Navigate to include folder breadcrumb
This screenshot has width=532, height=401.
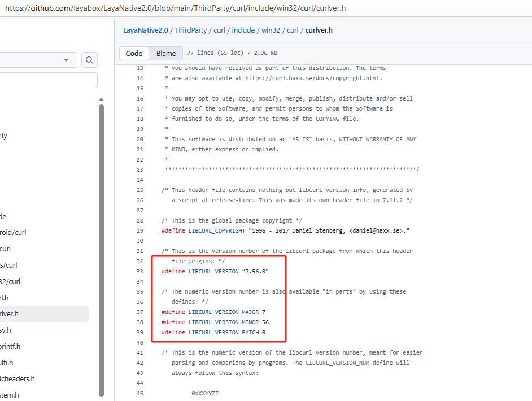coord(243,30)
